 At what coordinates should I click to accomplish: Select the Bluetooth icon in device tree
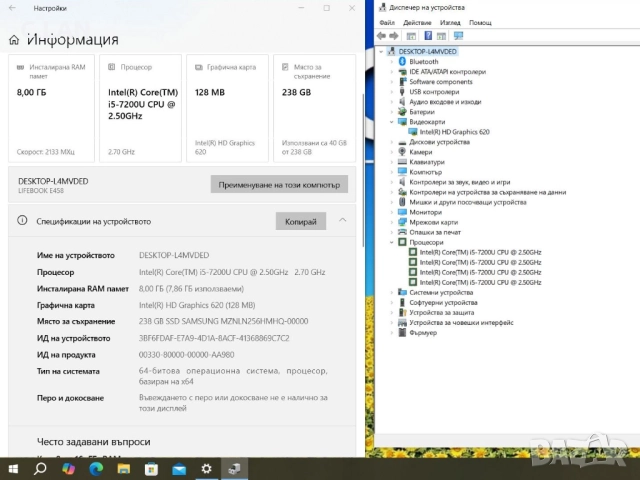point(402,61)
